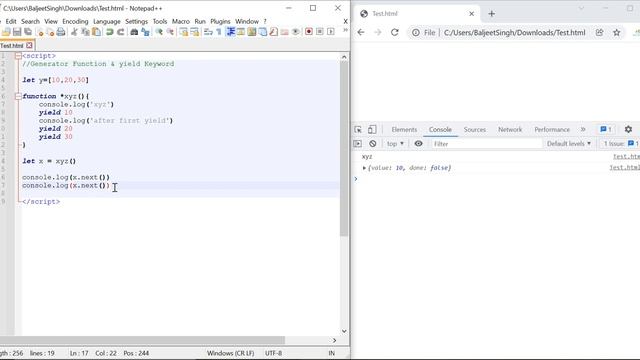Open the Plugins menu
This screenshot has height=360, width=640.
(x=220, y=21)
